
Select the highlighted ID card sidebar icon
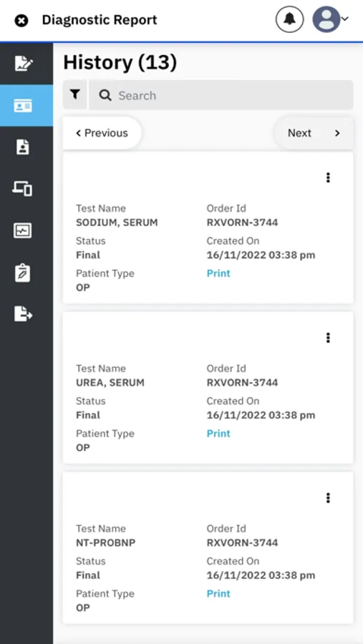click(23, 106)
